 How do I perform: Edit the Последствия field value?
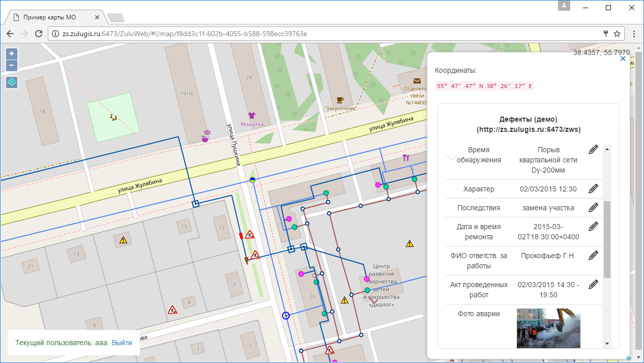coord(593,208)
